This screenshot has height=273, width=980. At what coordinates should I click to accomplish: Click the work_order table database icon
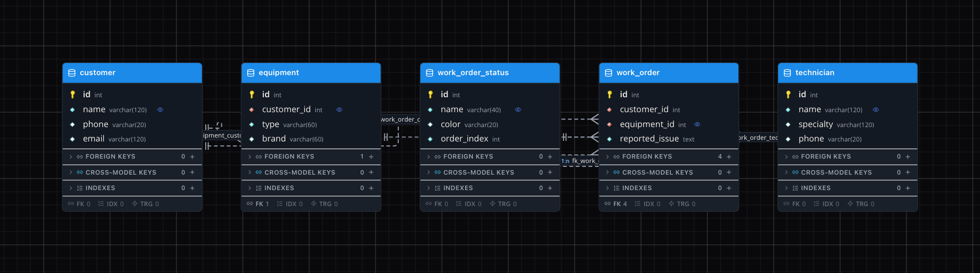pos(608,73)
